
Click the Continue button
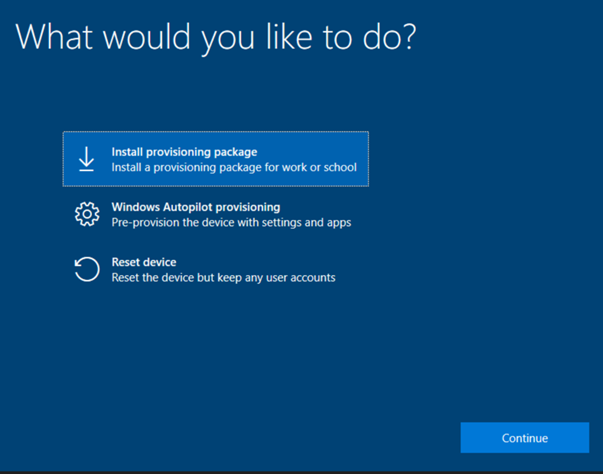click(x=525, y=437)
